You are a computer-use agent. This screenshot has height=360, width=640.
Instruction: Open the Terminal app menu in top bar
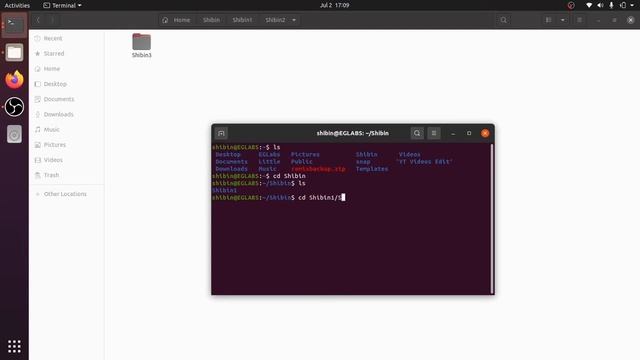(62, 5)
